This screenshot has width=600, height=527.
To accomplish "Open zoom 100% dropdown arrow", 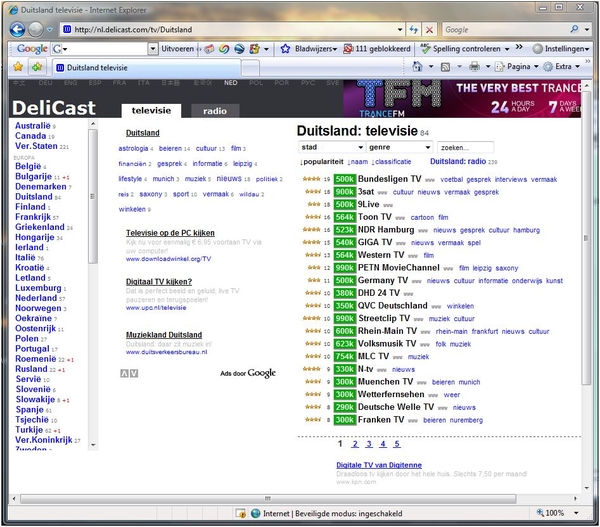I will pos(576,513).
